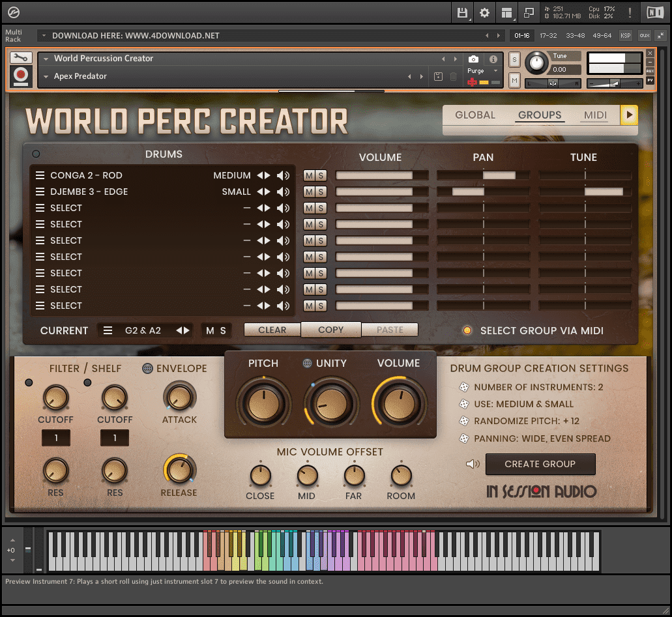Open Apex Predator snapshot dropdown
672x617 pixels.
click(46, 77)
